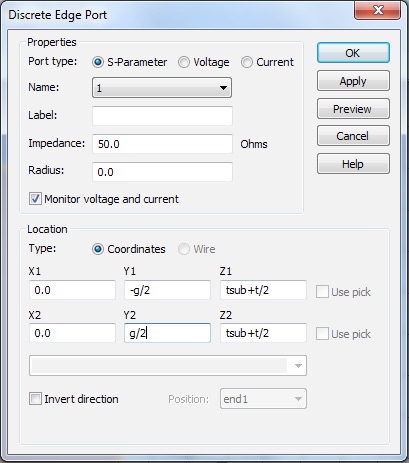
Task: Click the Radius input field
Action: click(x=162, y=172)
